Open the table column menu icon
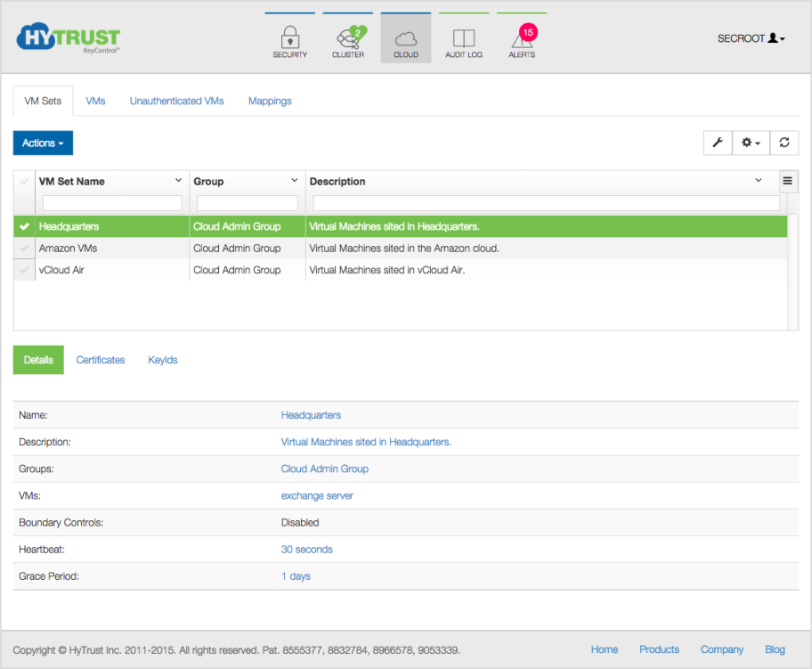This screenshot has width=812, height=669. (x=787, y=181)
